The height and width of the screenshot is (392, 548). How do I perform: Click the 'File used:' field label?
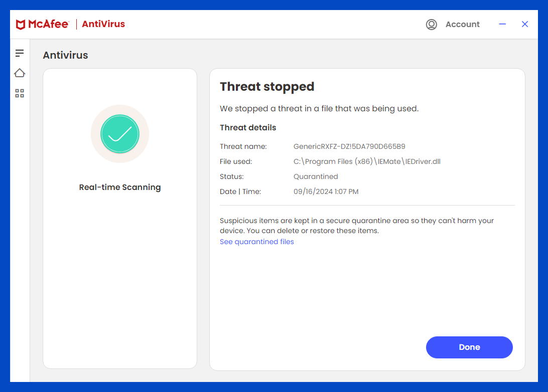236,161
